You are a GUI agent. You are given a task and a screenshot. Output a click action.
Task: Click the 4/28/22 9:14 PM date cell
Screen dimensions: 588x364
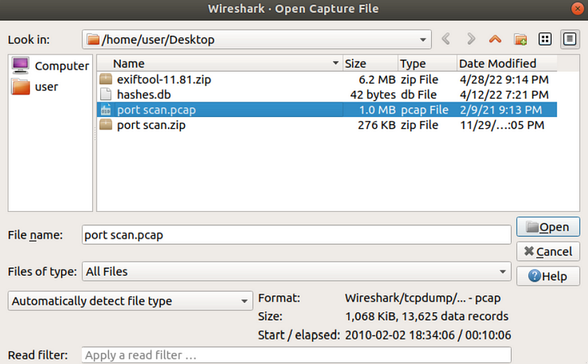click(x=504, y=80)
